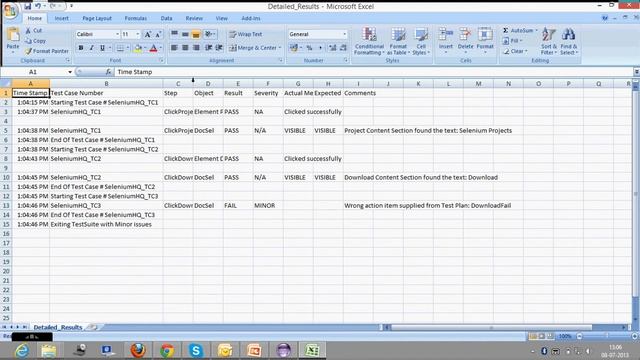The image size is (640, 360).
Task: Click AutoSum
Action: (x=519, y=31)
